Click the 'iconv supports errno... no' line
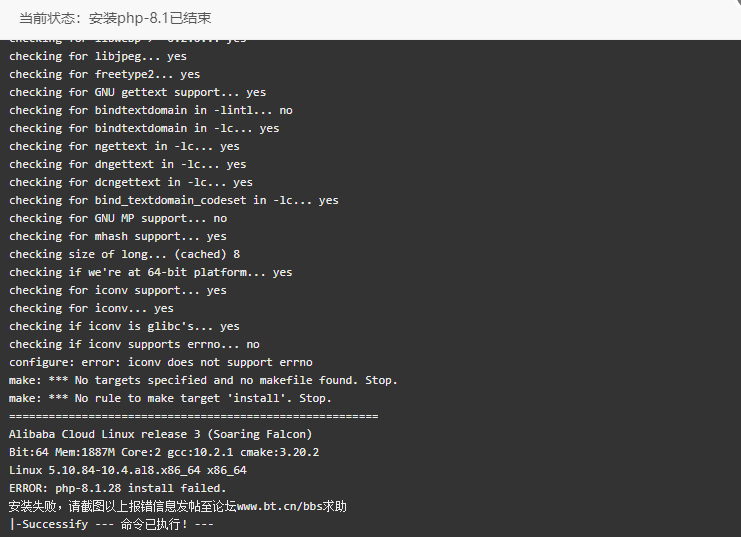The height and width of the screenshot is (537, 741). point(134,345)
